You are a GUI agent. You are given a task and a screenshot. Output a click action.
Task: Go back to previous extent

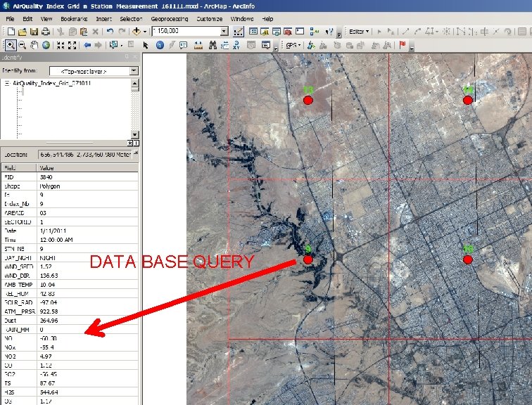click(87, 45)
